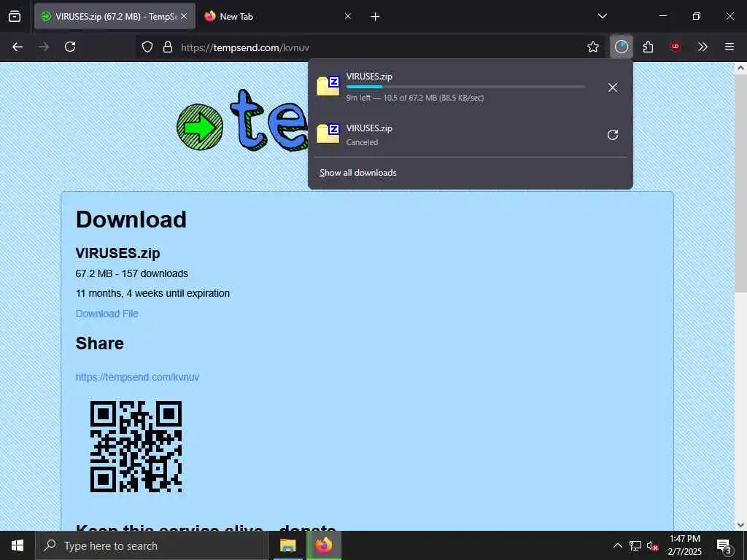Open a new tab with plus button
Viewport: 747px width, 560px height.
click(376, 17)
